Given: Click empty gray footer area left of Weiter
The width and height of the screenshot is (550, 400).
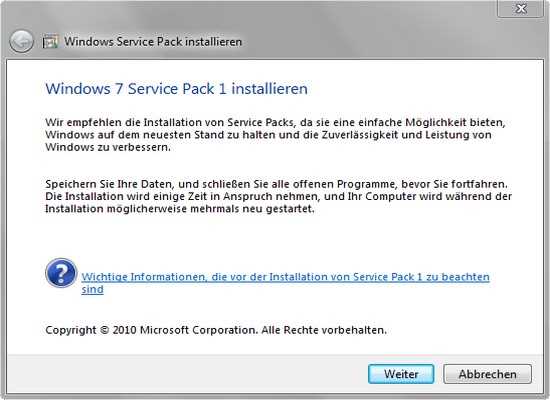Looking at the screenshot, I should [186, 373].
